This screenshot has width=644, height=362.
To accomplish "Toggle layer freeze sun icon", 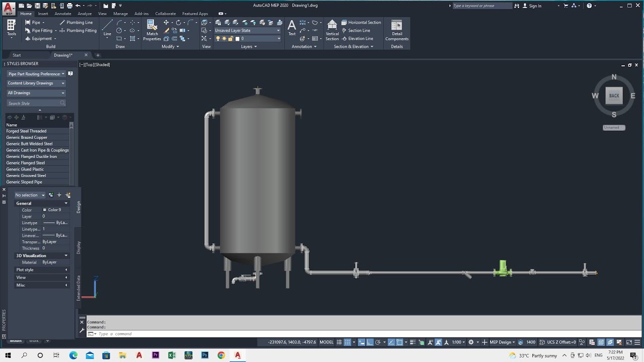I will 224,39.
